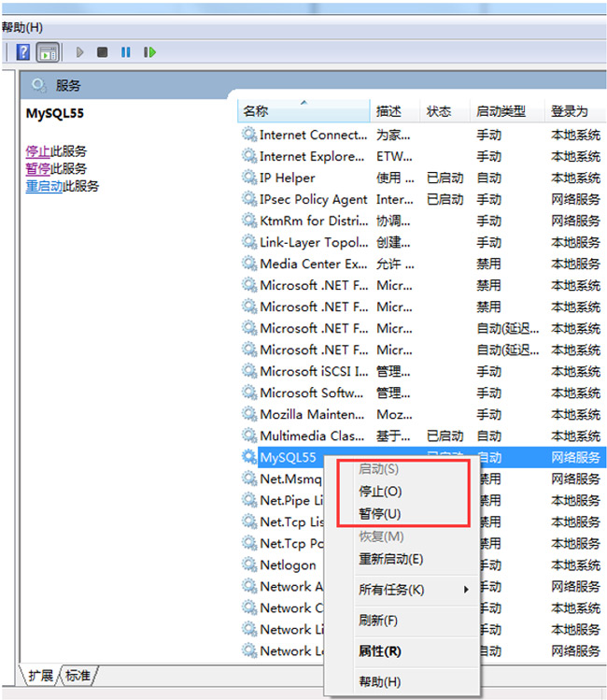Choose 帮助(H) in the context menu
The height and width of the screenshot is (700, 607).
point(379,681)
